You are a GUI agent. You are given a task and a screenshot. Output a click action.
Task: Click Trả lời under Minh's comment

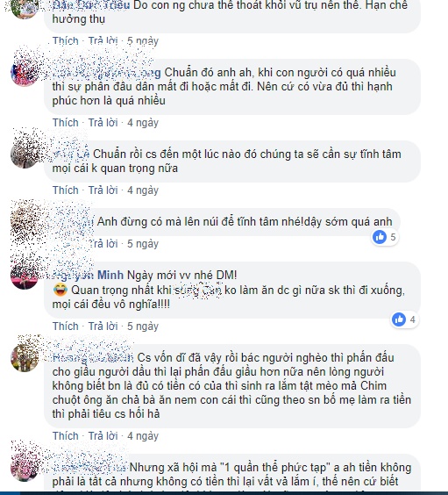click(103, 326)
